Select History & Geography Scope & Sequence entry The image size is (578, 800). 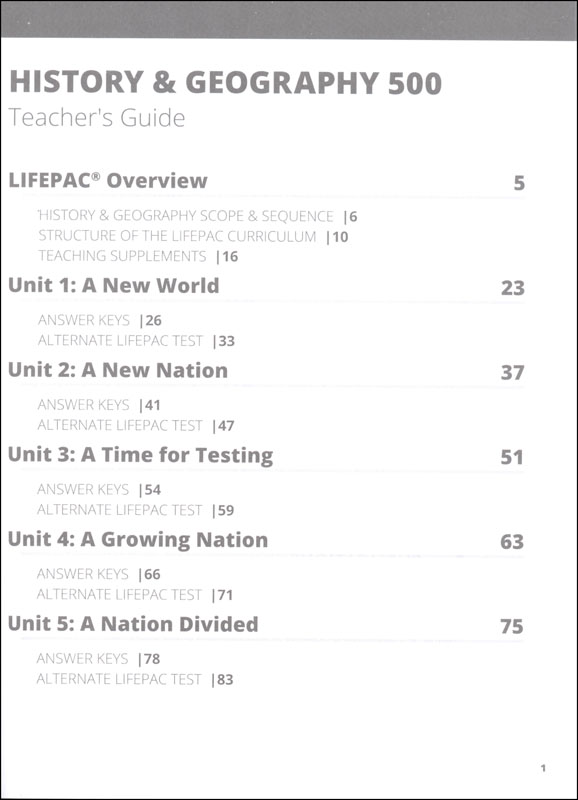tap(198, 216)
